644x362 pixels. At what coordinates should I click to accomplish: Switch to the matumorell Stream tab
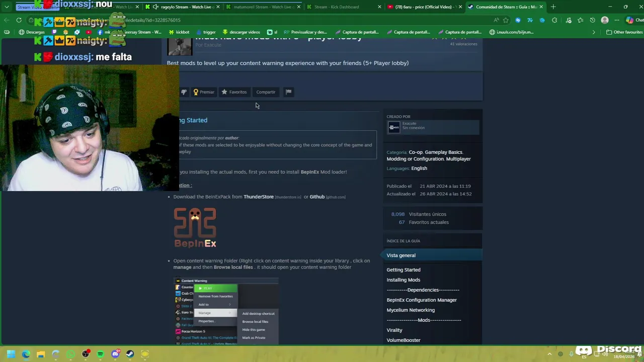pos(263,7)
